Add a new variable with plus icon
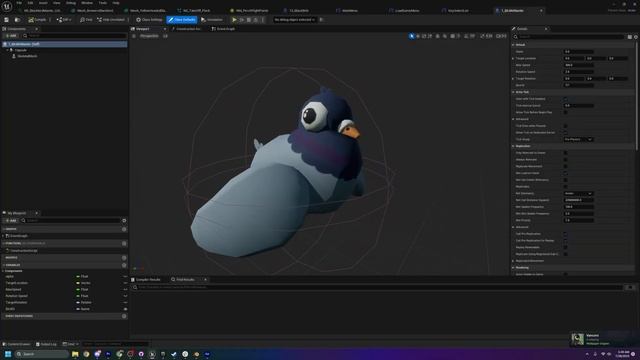The height and width of the screenshot is (360, 640). [124, 265]
